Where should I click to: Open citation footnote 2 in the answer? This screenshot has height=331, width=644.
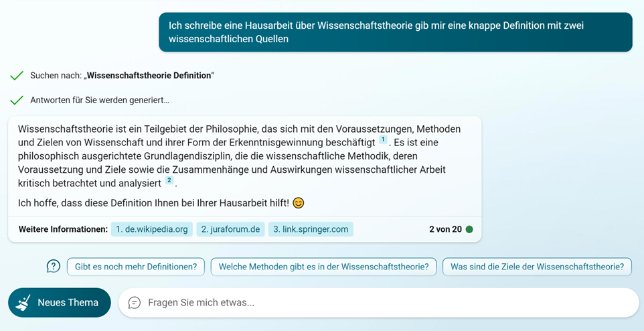click(169, 181)
